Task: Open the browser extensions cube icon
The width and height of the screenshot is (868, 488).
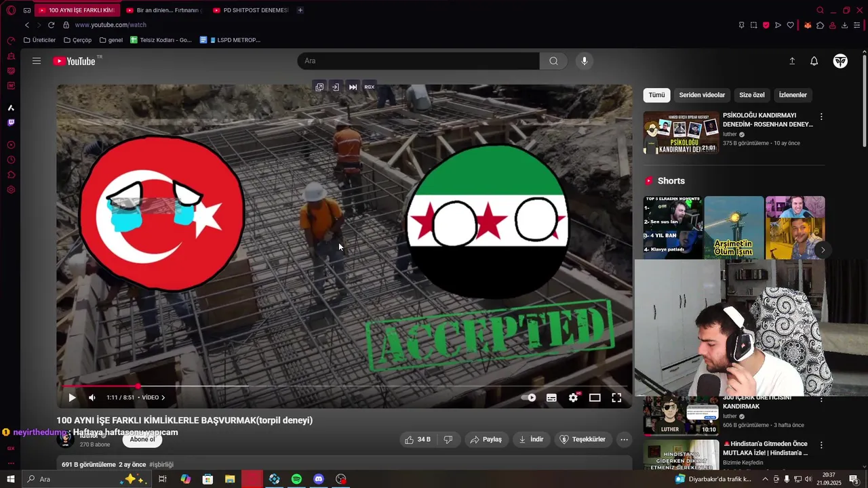Action: [820, 25]
